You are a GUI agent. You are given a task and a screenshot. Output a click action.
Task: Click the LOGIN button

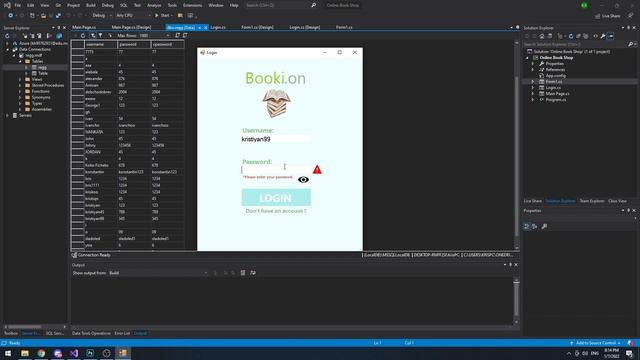coord(276,198)
